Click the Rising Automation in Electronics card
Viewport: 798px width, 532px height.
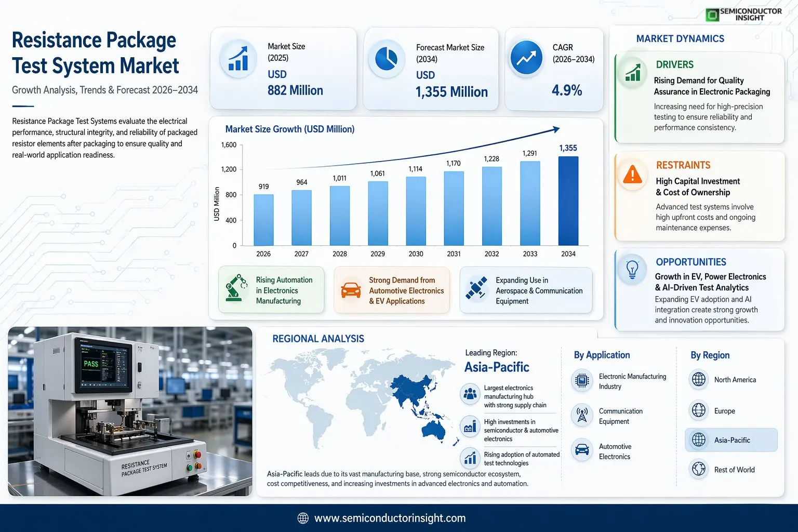click(271, 290)
